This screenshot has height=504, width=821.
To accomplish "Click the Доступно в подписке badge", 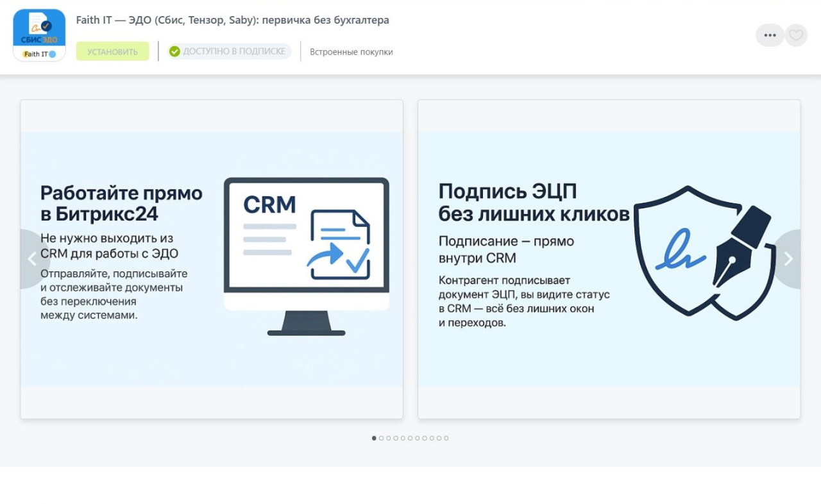I will point(229,51).
